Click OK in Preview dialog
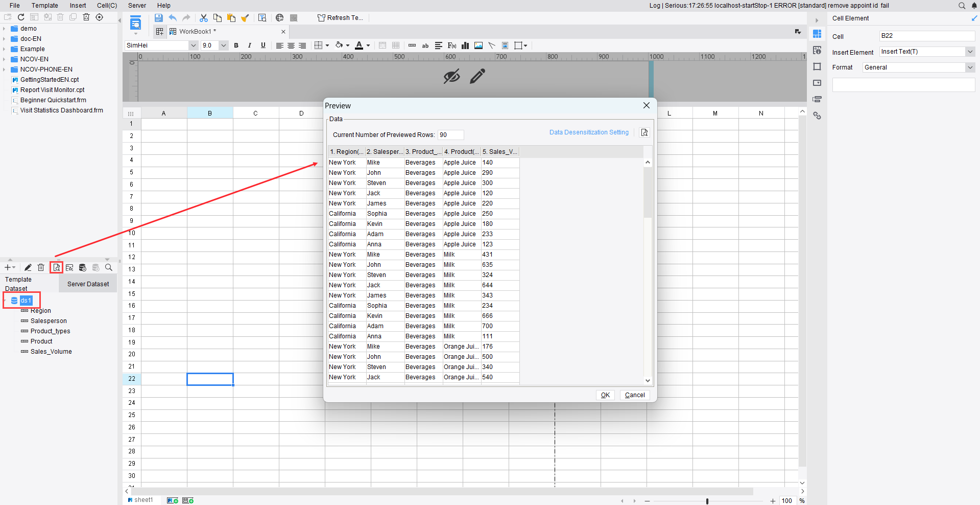The width and height of the screenshot is (980, 505). 605,395
